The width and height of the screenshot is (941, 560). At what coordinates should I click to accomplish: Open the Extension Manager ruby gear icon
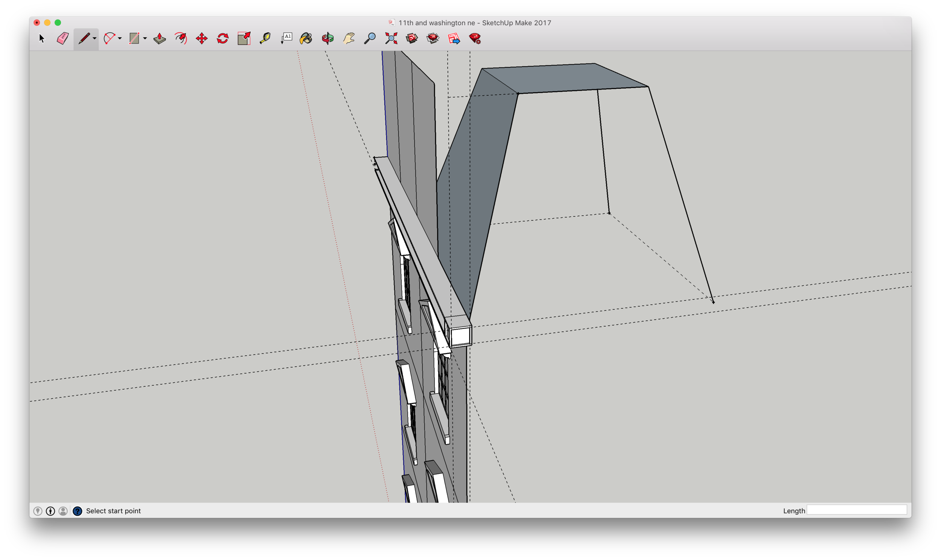tap(475, 38)
